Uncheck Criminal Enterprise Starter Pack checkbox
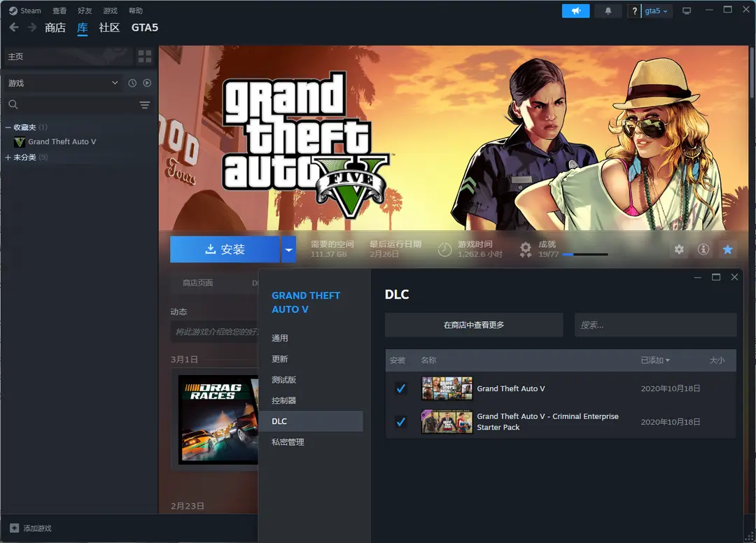The image size is (756, 543). [x=400, y=422]
